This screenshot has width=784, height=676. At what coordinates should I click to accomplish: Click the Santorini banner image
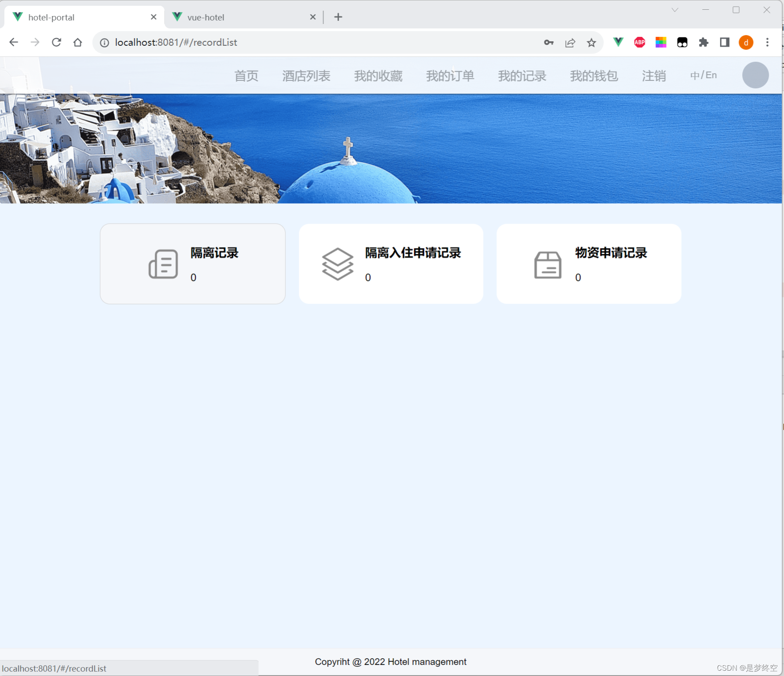pos(391,148)
